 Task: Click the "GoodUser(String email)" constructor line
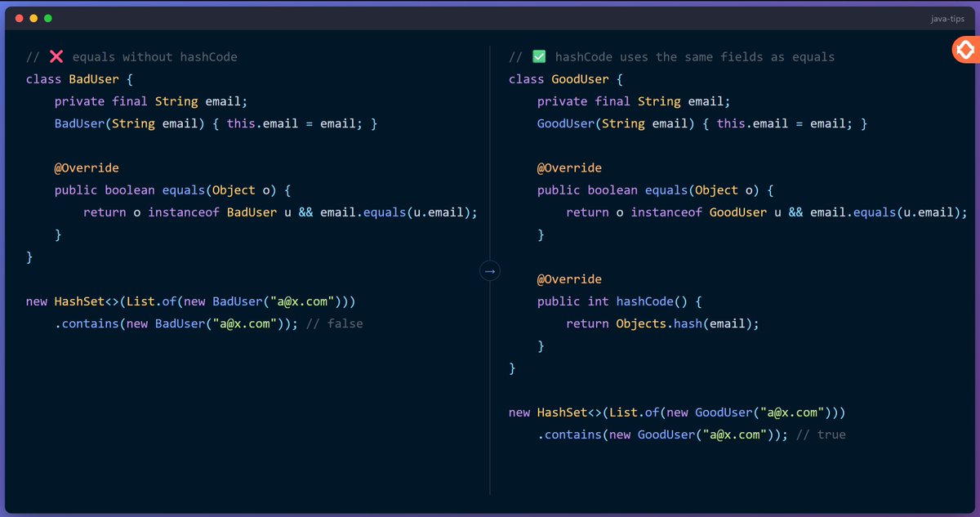[702, 123]
